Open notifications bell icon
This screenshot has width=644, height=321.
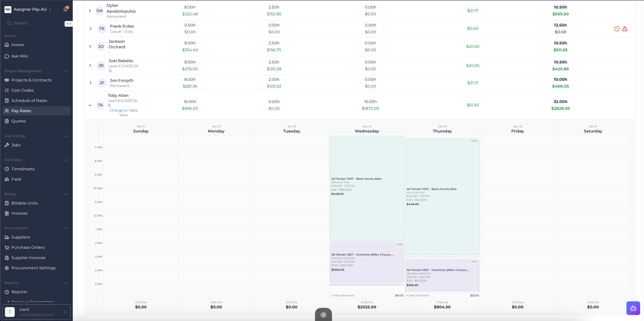pos(65,9)
